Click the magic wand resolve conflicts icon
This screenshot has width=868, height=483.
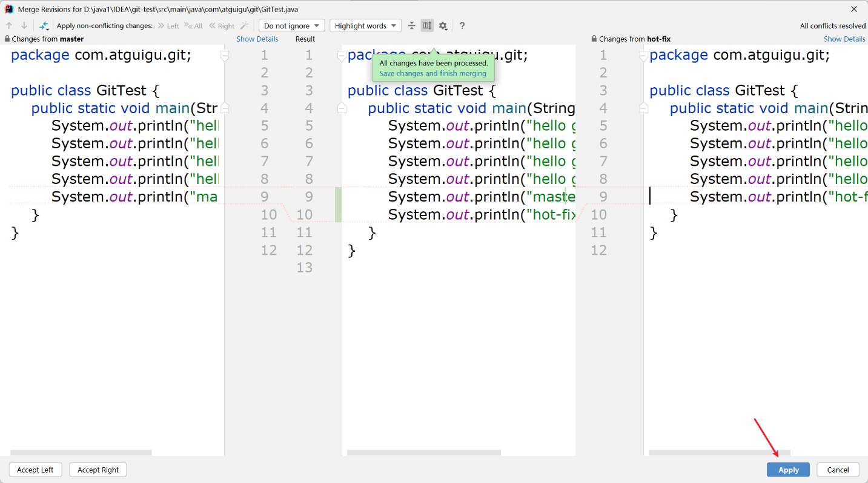pyautogui.click(x=245, y=25)
